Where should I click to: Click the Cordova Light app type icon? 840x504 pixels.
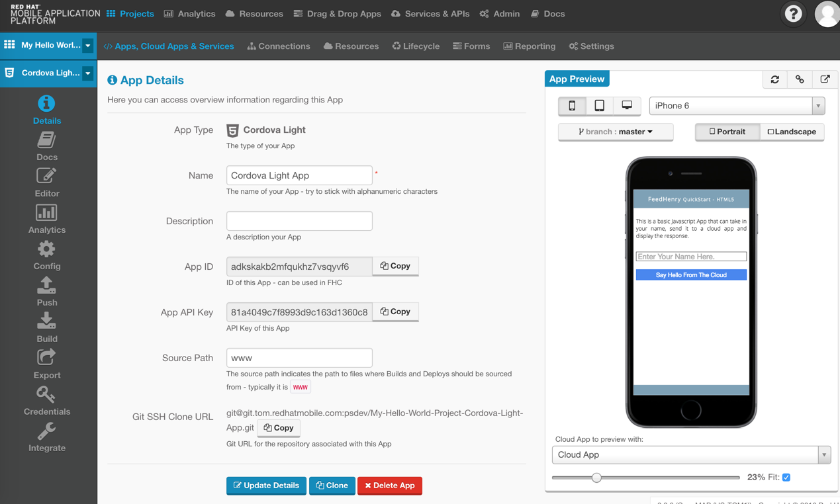pos(232,130)
